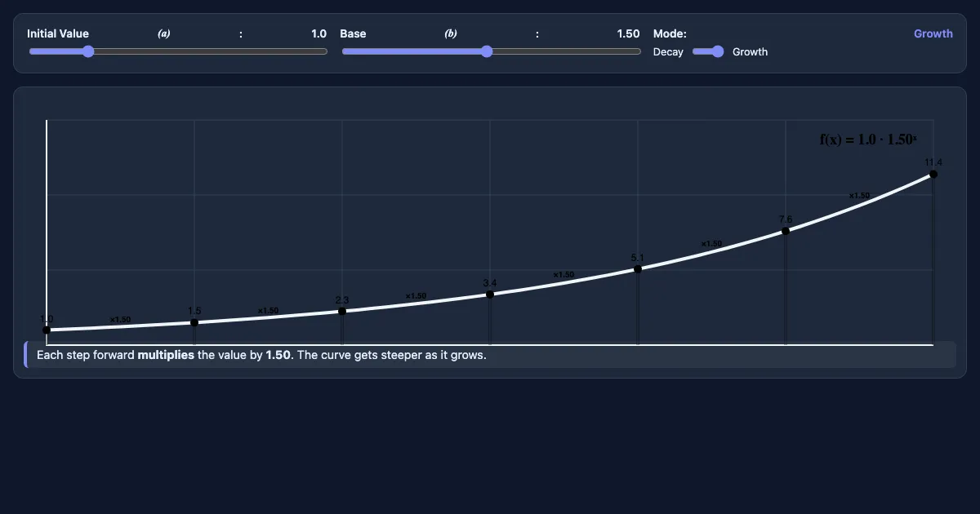Click the data point labeled 7.6
Viewport: 980px width, 514px height.
786,230
